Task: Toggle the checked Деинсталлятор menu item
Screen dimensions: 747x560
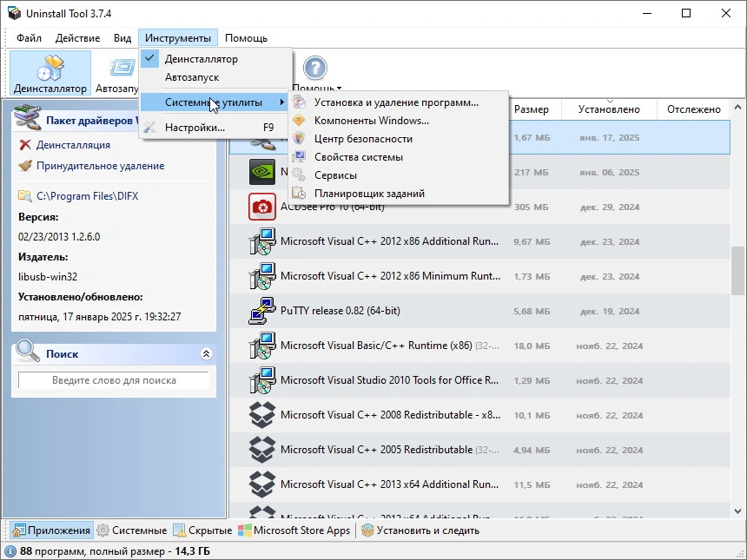Action: pos(215,59)
